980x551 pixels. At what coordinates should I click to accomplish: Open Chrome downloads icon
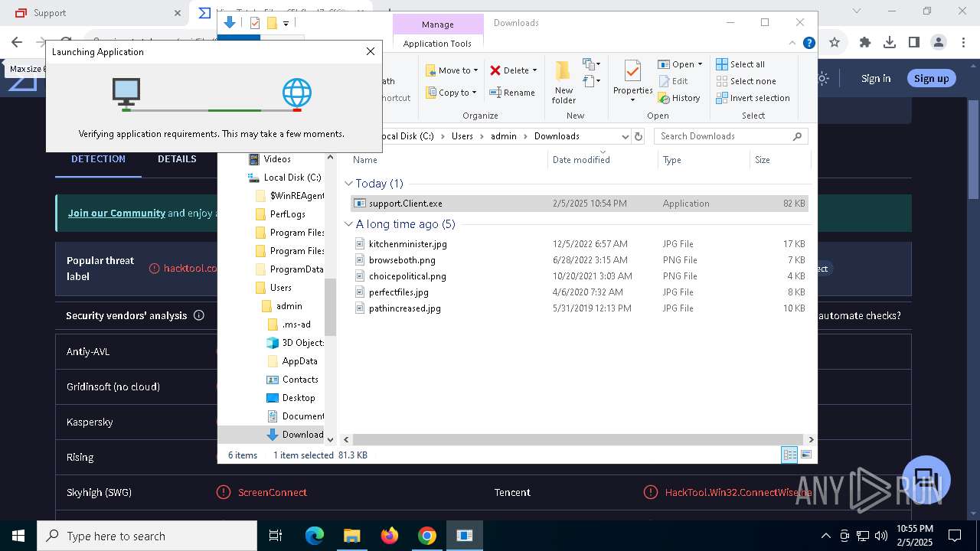890,43
